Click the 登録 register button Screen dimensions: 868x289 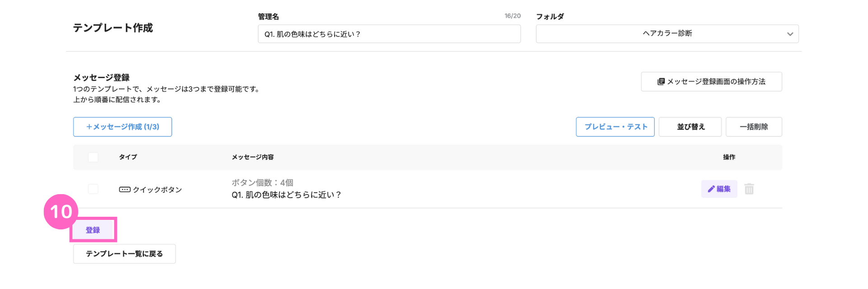tap(93, 230)
